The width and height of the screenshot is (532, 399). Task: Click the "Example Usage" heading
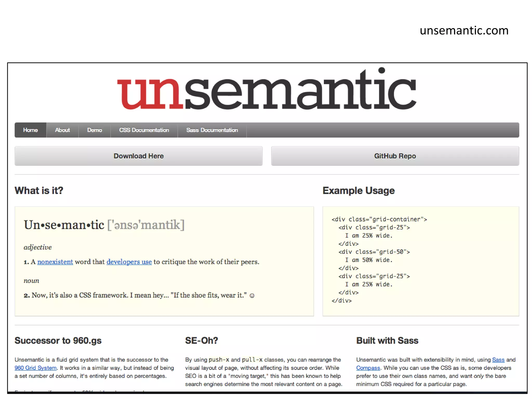coord(359,190)
